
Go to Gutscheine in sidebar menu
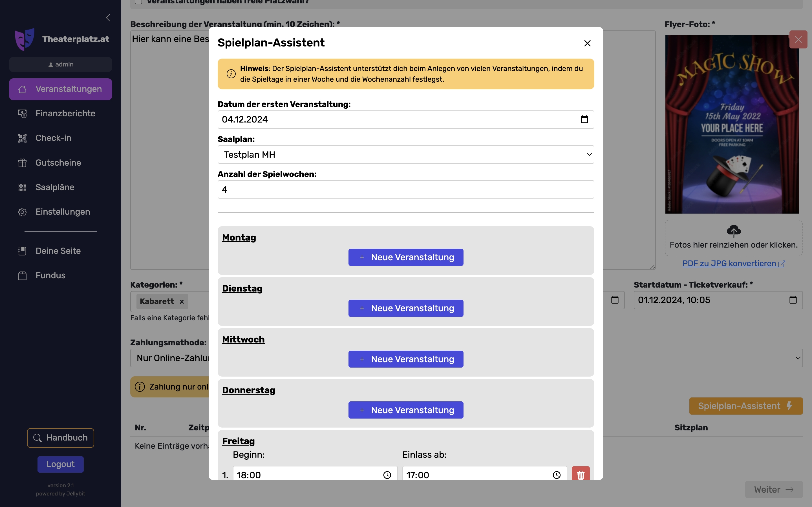pos(58,163)
